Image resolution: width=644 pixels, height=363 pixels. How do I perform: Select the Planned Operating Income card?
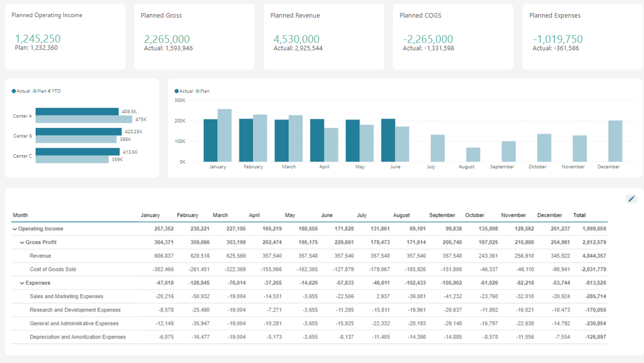[64, 36]
